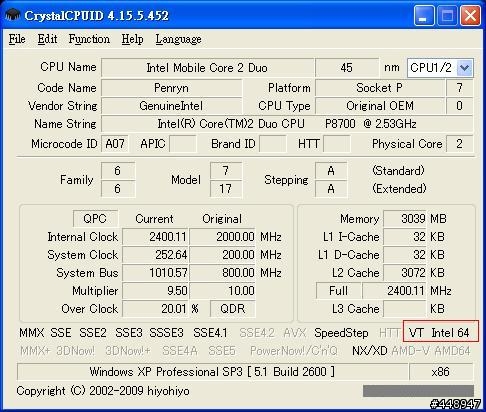Screen dimensions: 486x412
Task: Click the L1 D-Cache value 32
Action: pos(405,255)
